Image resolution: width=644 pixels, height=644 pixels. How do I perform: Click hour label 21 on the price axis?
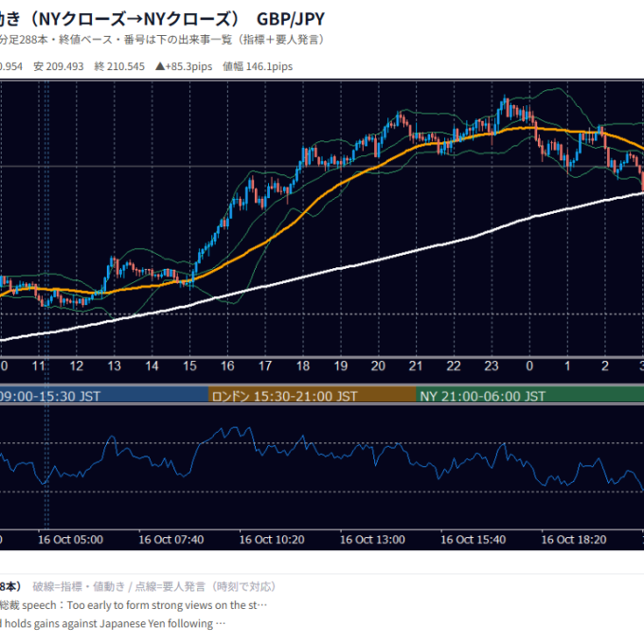pos(416,366)
